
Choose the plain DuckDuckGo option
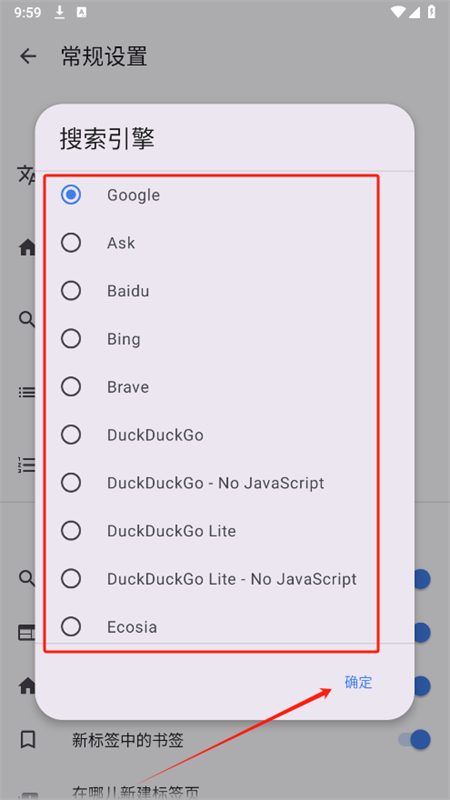click(224, 435)
